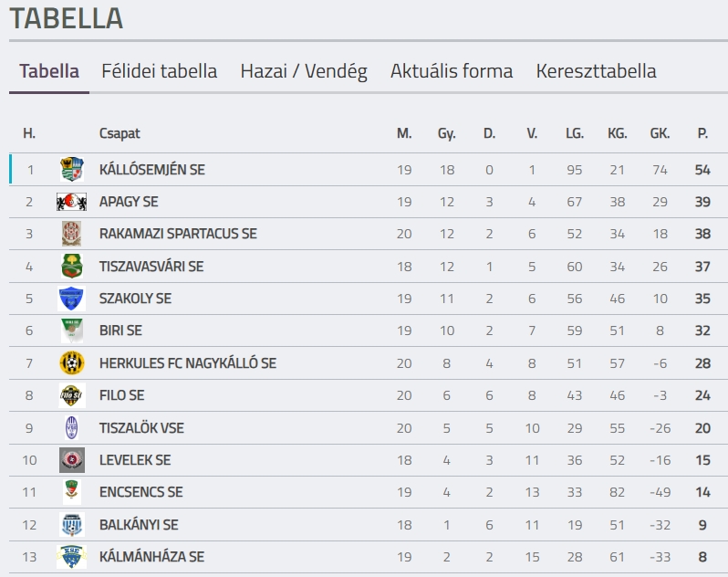Click the Tiszalök VSE team logo
Screen dimensions: 728x577
(x=71, y=428)
